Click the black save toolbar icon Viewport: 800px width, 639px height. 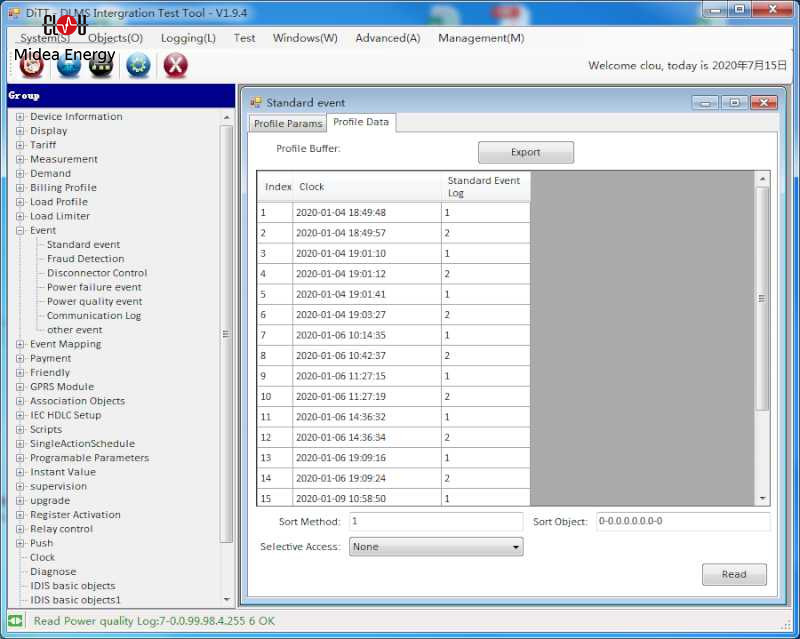[103, 64]
